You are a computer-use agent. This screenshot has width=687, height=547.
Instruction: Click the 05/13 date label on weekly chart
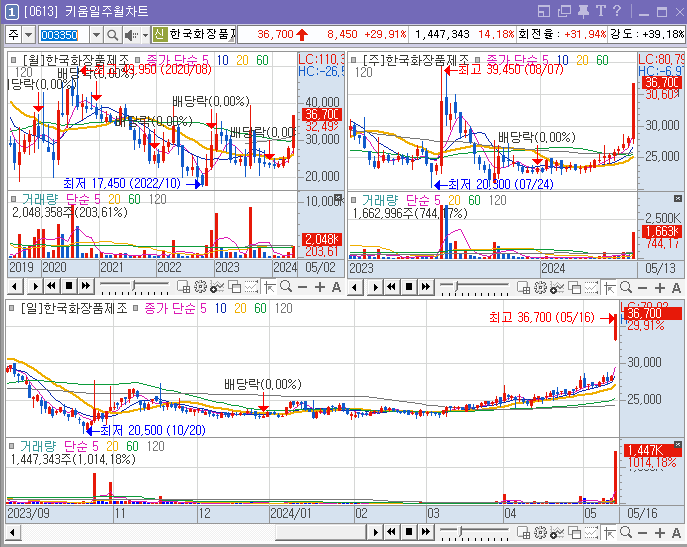click(x=660, y=268)
